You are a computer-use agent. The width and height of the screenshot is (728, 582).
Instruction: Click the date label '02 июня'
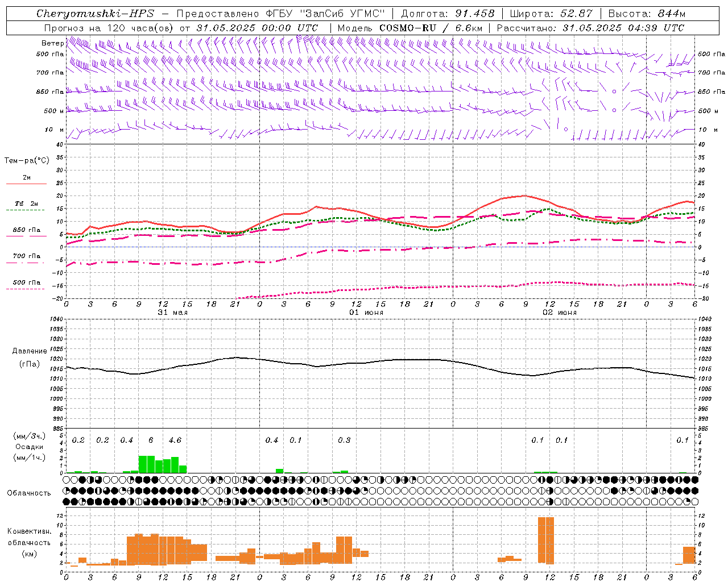559,313
